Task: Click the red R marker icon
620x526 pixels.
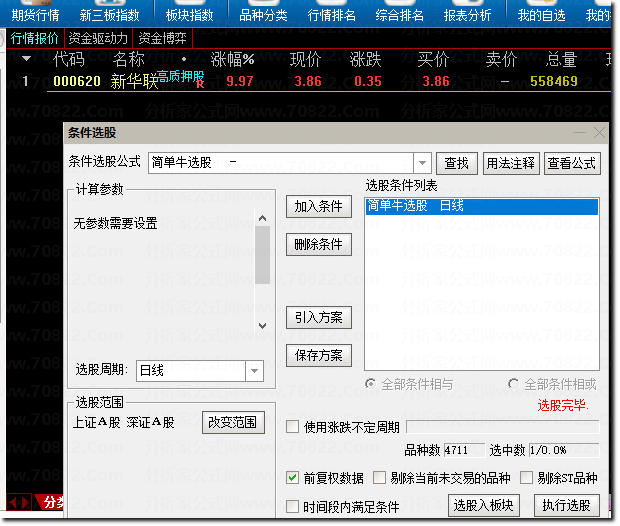Action: (200, 84)
